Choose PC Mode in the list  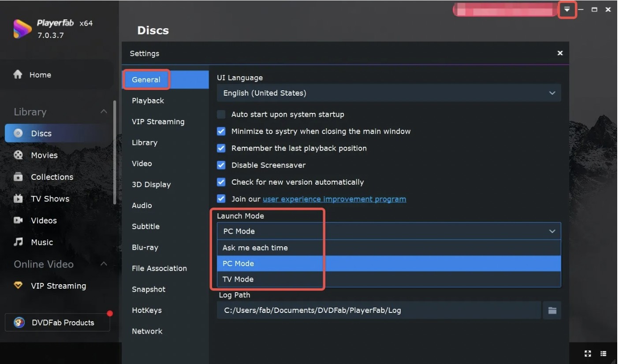click(x=389, y=264)
